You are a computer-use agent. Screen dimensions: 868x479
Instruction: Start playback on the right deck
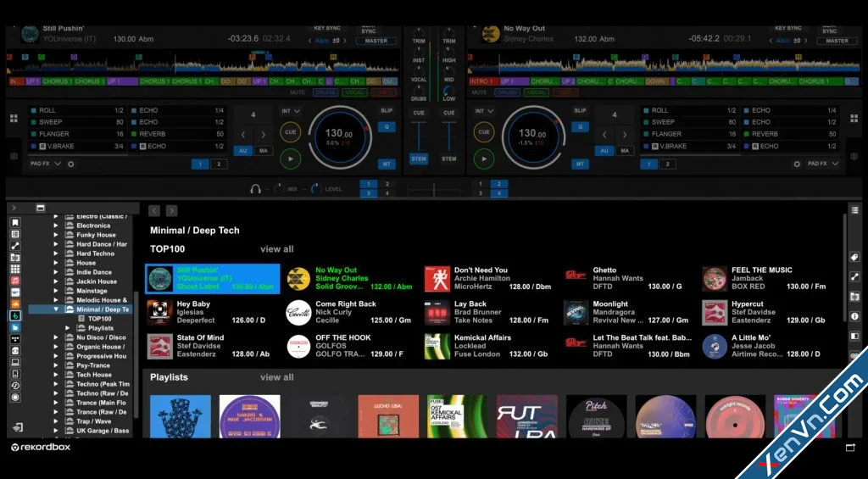pyautogui.click(x=484, y=159)
